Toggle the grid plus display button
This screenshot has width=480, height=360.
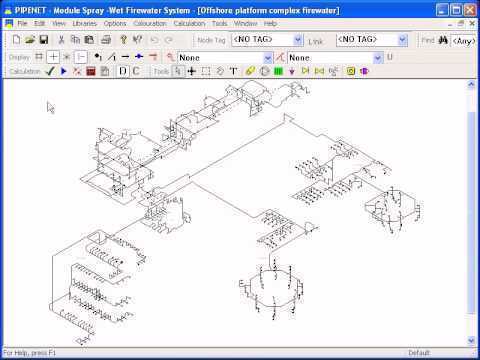(53, 57)
